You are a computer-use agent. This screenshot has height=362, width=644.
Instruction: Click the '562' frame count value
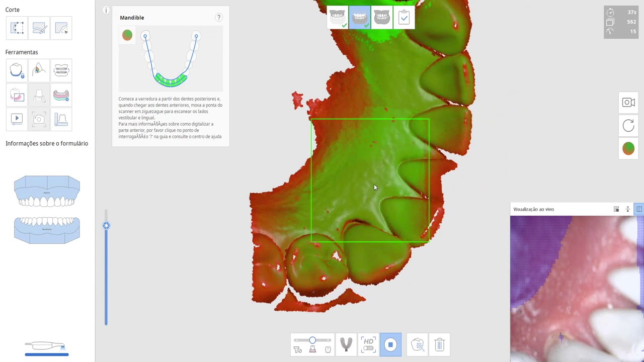tap(631, 22)
